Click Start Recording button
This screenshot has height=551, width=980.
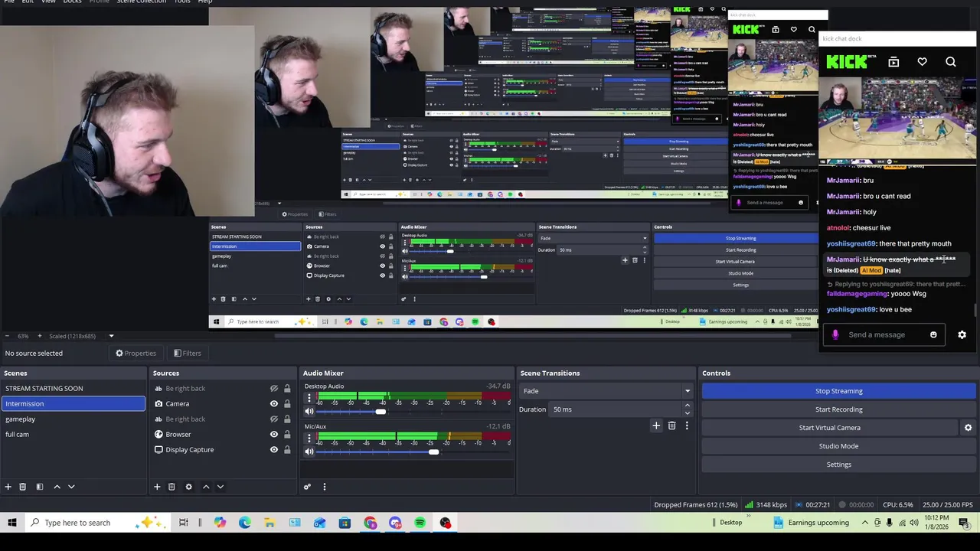(838, 409)
